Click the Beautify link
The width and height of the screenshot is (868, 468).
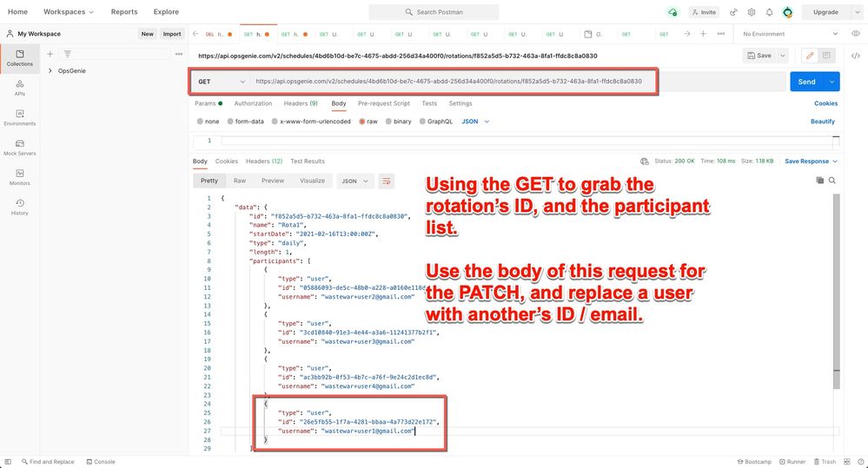pyautogui.click(x=823, y=122)
